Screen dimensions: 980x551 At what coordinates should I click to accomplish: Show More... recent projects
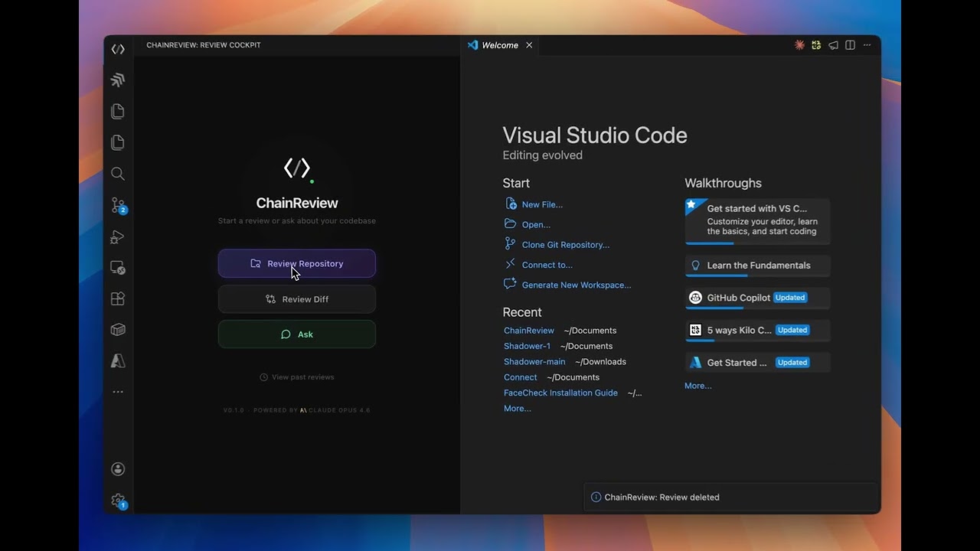(518, 409)
